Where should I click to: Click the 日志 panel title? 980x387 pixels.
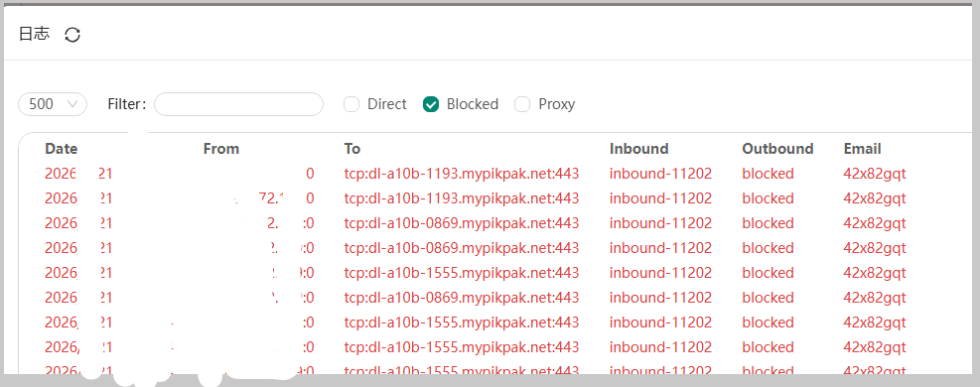(34, 35)
